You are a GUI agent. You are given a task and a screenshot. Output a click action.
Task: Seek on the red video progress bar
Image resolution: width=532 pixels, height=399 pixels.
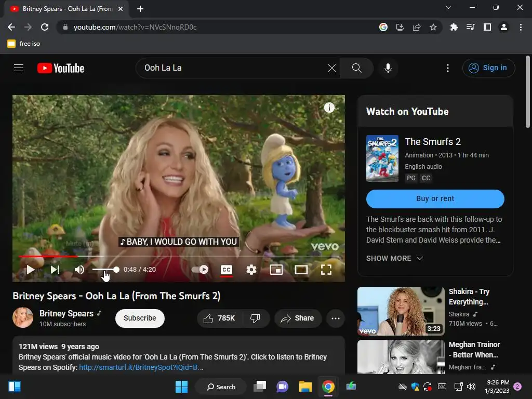[x=179, y=257]
